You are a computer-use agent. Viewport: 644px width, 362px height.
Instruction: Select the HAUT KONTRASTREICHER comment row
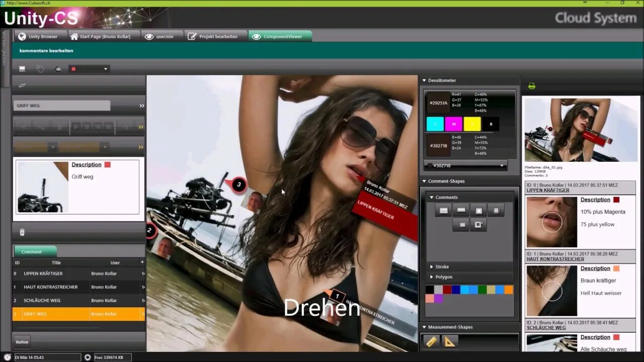point(78,287)
